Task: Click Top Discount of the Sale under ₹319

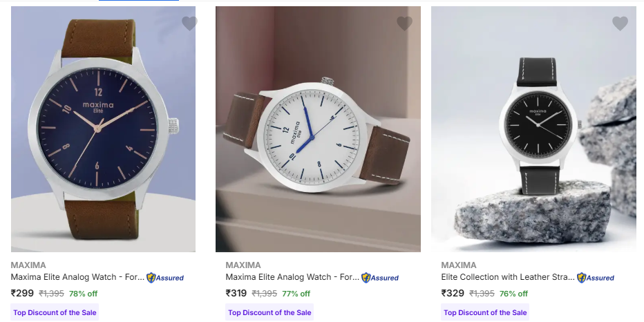Action: click(x=269, y=312)
